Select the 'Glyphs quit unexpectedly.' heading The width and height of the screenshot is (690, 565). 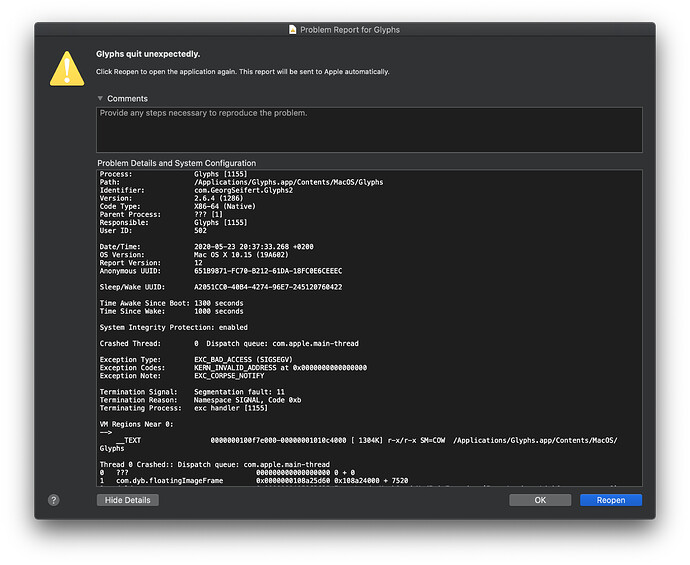pos(148,54)
